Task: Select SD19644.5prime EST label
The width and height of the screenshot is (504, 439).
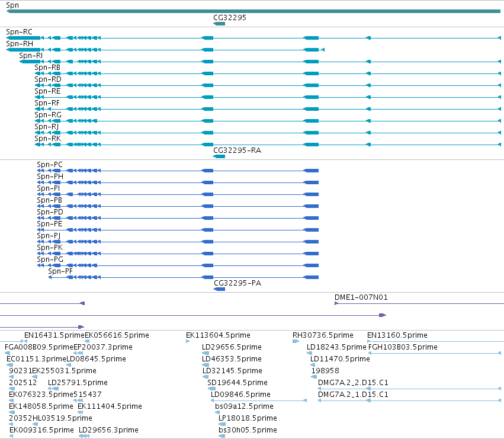Action: pyautogui.click(x=237, y=383)
